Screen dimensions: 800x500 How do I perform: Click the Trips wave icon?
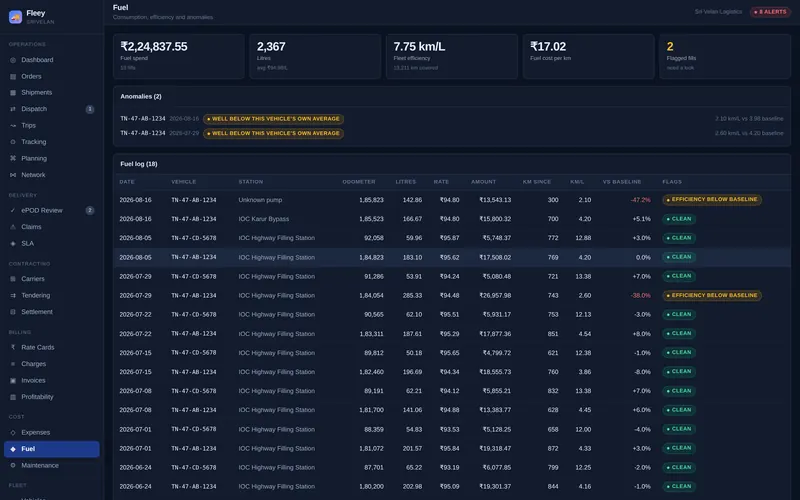[x=13, y=126]
